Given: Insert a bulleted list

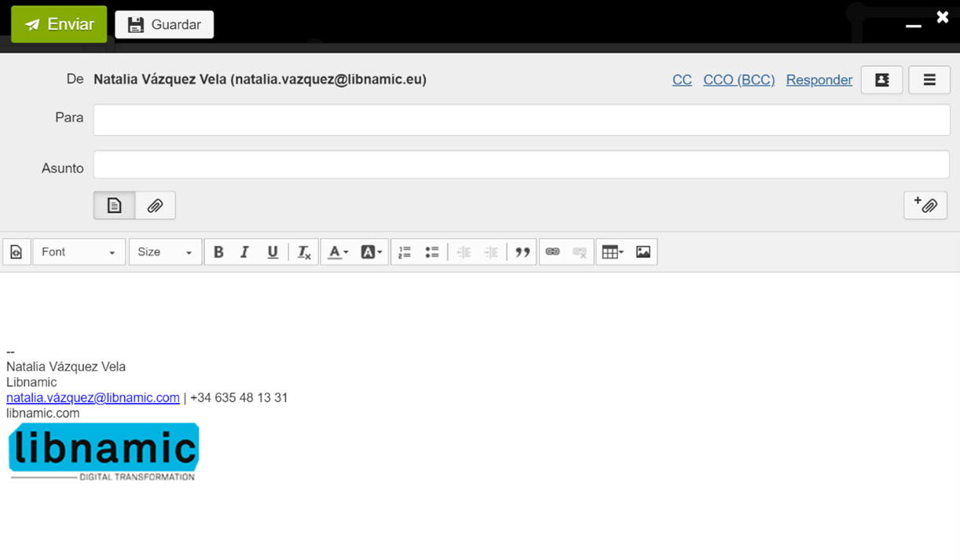Looking at the screenshot, I should point(432,252).
